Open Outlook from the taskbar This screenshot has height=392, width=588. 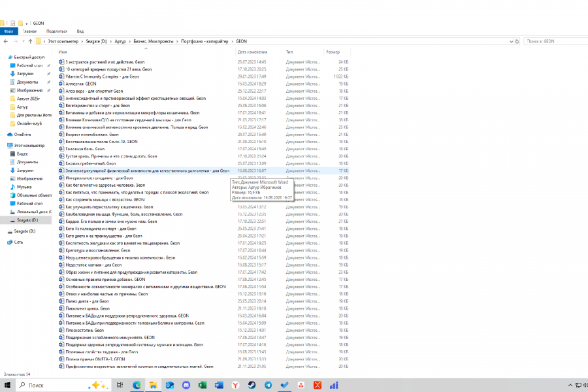point(169,385)
